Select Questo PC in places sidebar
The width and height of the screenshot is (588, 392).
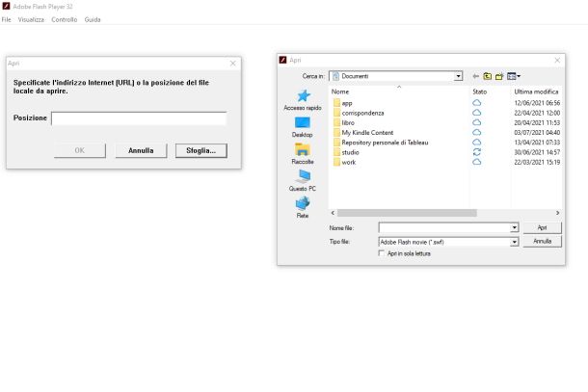tap(303, 181)
